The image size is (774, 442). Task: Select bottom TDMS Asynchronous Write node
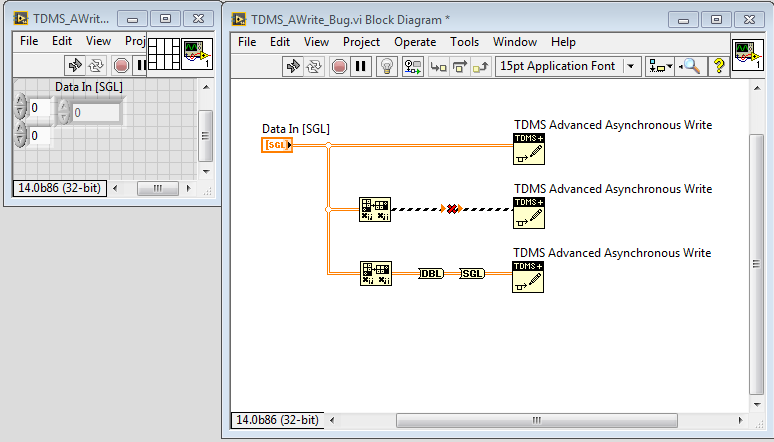point(528,277)
